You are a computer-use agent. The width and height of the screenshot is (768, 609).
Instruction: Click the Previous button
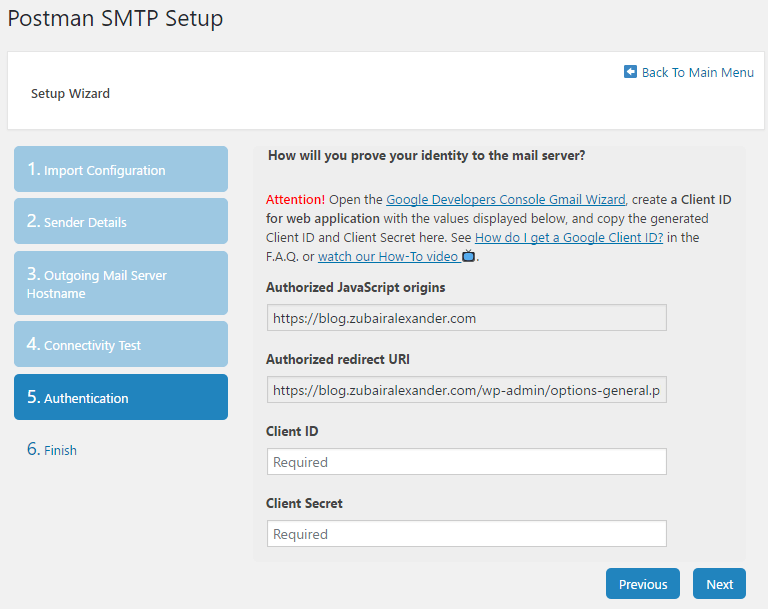coord(643,584)
